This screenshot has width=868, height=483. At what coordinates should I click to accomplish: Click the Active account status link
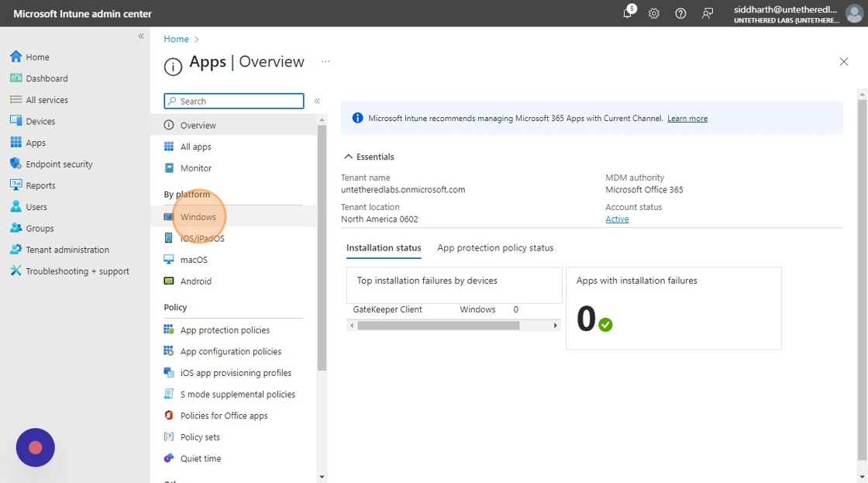(x=617, y=219)
